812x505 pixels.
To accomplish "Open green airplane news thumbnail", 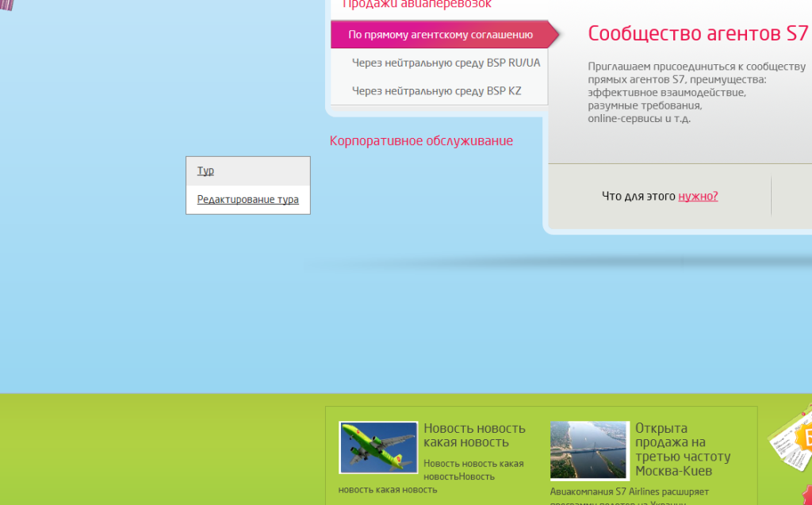I will tap(378, 447).
